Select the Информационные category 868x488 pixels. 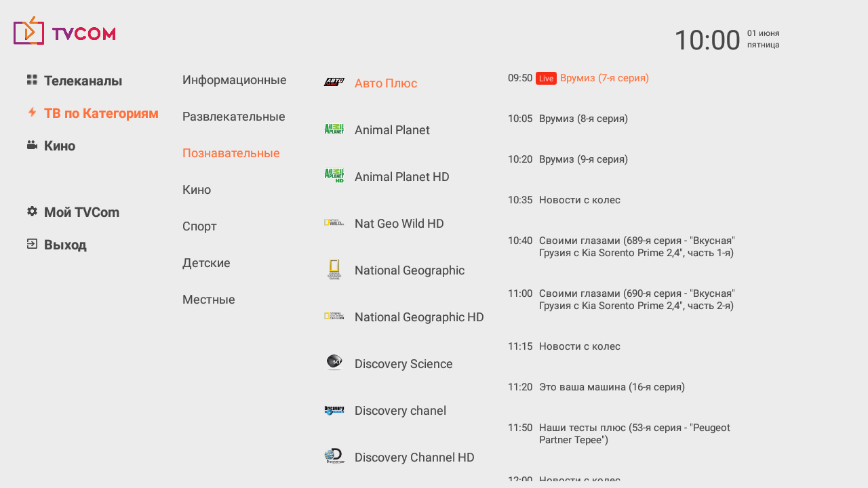pos(235,80)
